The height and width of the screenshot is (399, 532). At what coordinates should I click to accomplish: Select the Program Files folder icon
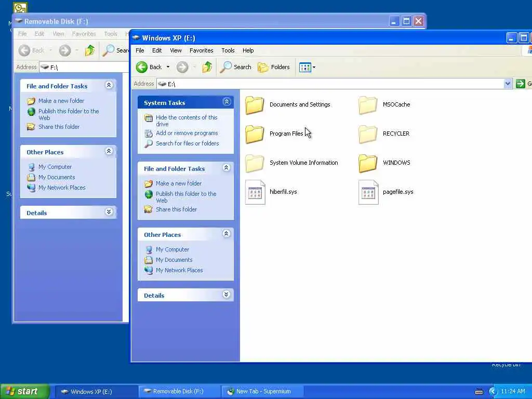point(255,134)
